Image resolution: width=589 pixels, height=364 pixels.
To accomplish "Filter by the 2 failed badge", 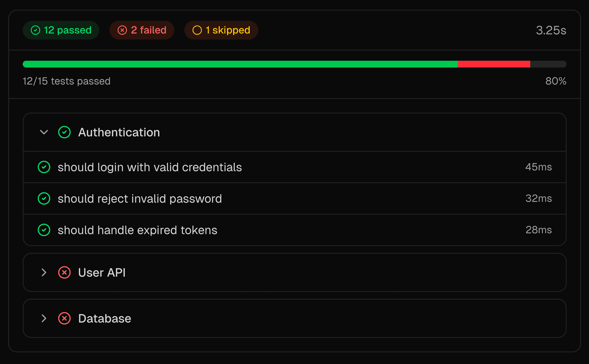I will point(142,30).
